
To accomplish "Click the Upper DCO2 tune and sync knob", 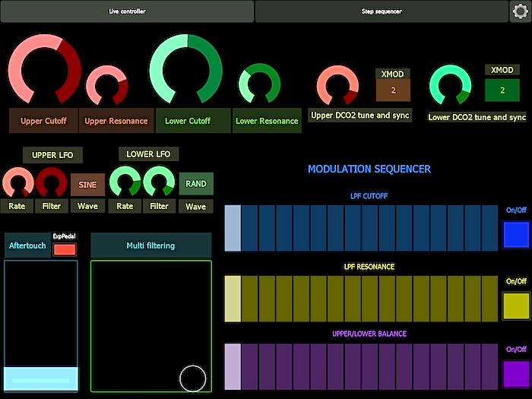I will (337, 85).
